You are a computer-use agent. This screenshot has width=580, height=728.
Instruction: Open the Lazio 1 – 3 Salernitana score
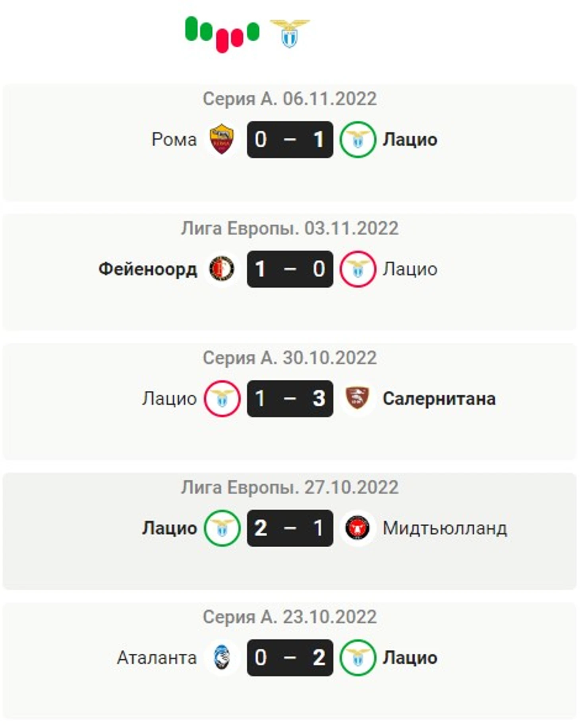290,398
